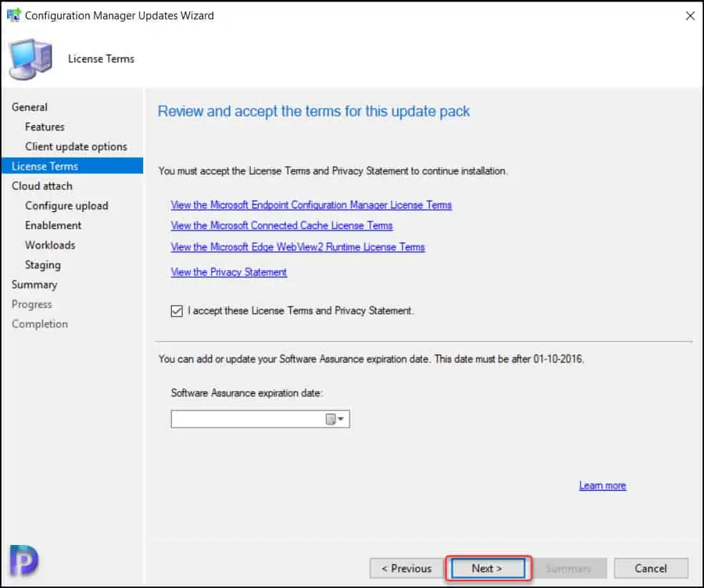Click the Completion step in sidebar
Viewport: 704px width, 588px height.
click(39, 324)
